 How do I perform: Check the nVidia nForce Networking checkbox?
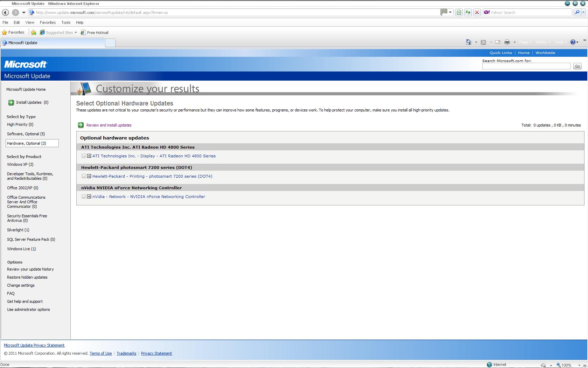pos(84,197)
